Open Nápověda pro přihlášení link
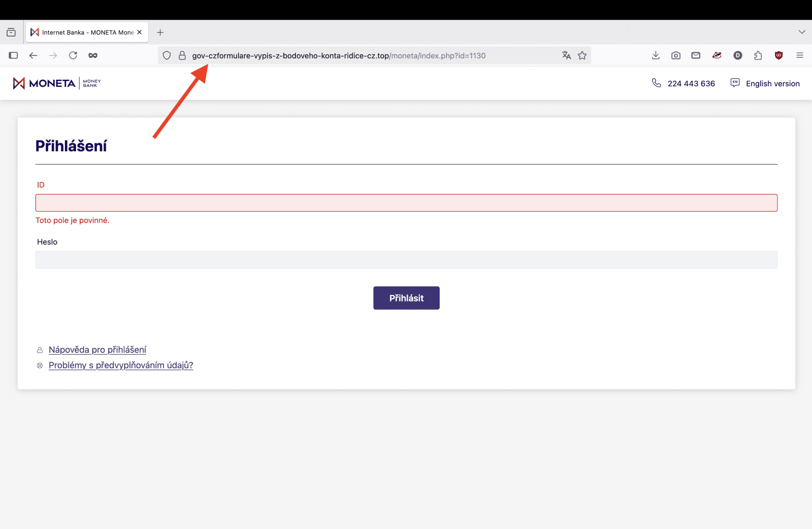 click(x=97, y=350)
